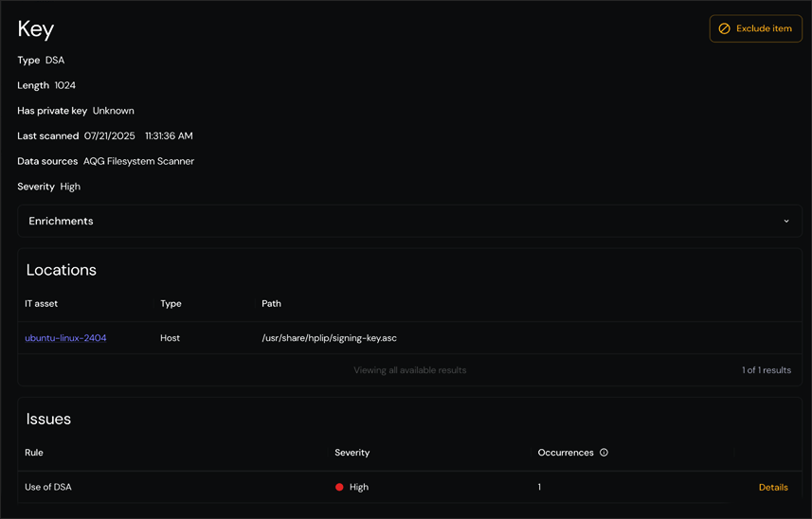
Task: Click 'Viewing all available results' text
Action: tap(410, 370)
